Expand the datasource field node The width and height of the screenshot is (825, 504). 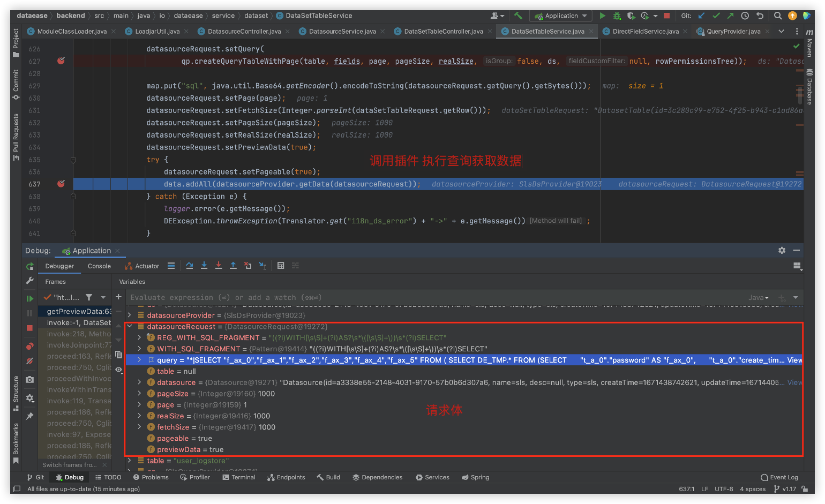click(x=139, y=382)
